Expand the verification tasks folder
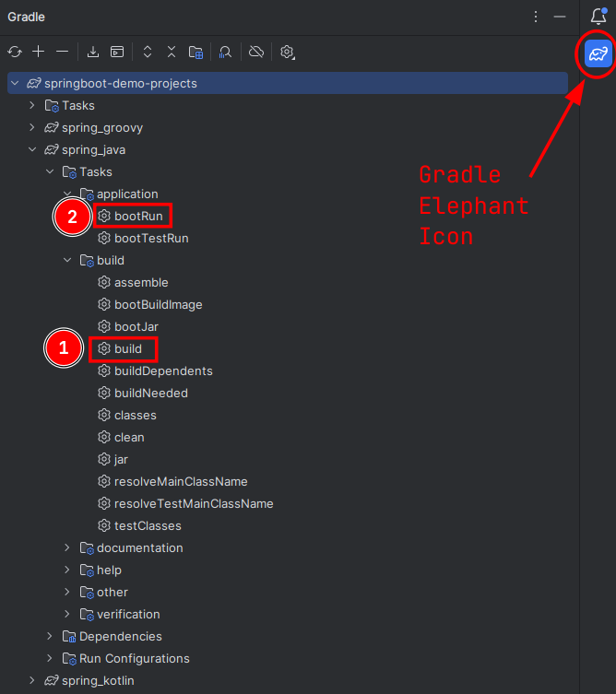 click(66, 614)
